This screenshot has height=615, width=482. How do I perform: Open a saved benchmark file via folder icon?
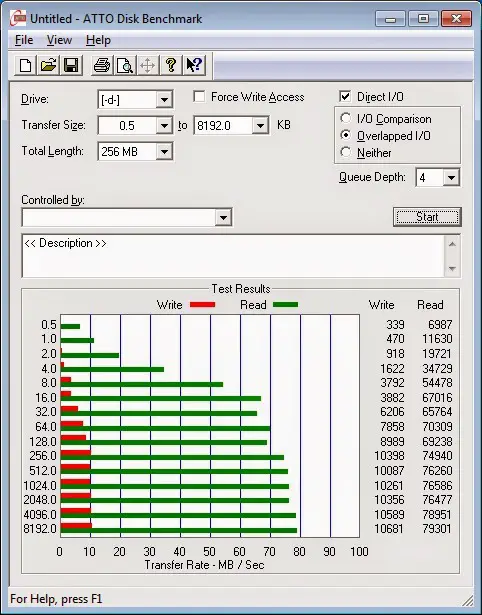coord(48,65)
